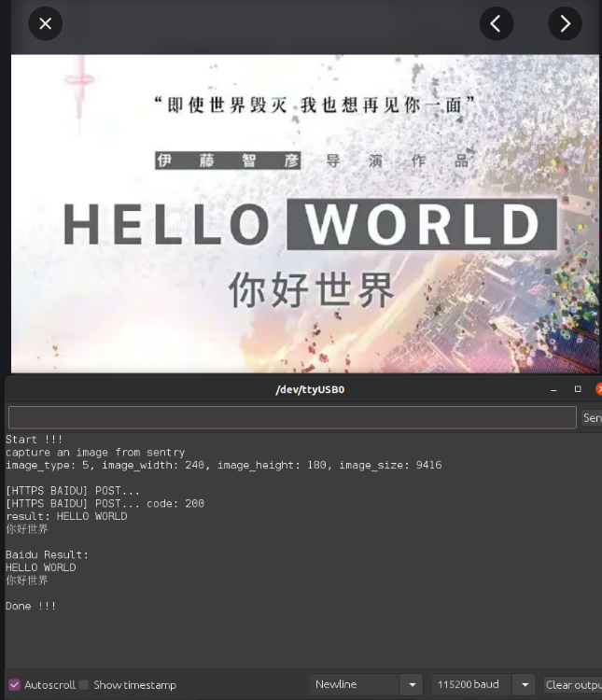Click the 'result: HELLO WORLD' output line
602x700 pixels.
(66, 516)
